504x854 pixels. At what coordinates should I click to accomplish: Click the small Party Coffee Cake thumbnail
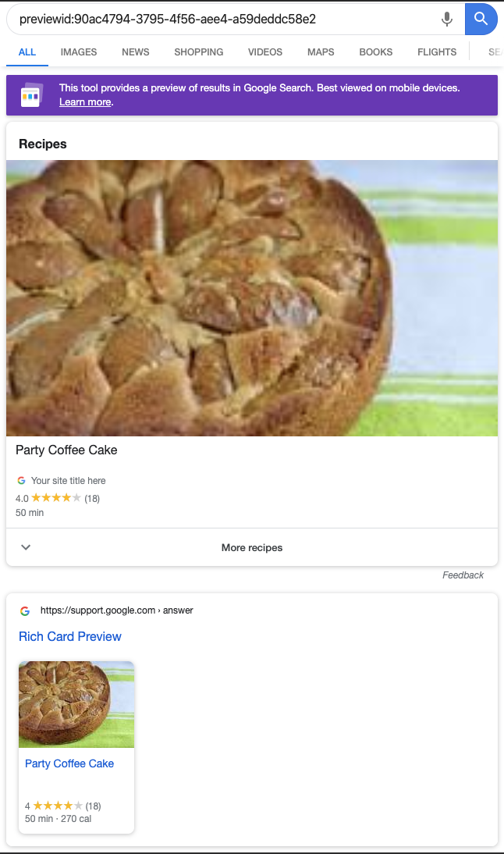pos(76,704)
